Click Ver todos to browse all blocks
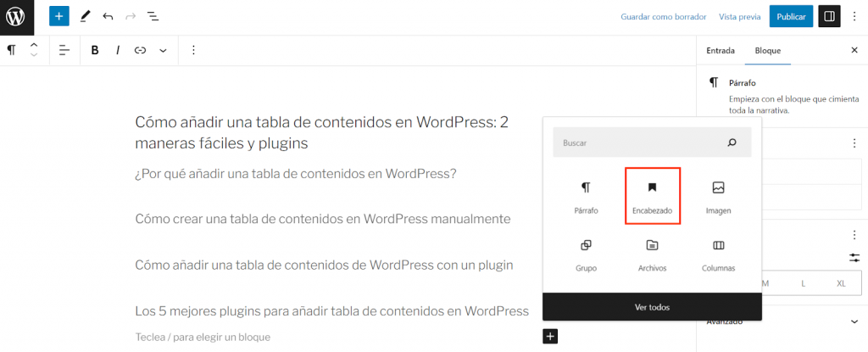This screenshot has width=868, height=352. (652, 306)
